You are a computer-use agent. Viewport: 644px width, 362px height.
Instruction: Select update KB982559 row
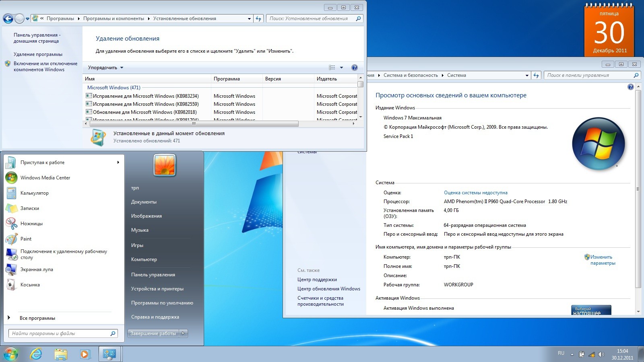coord(221,104)
